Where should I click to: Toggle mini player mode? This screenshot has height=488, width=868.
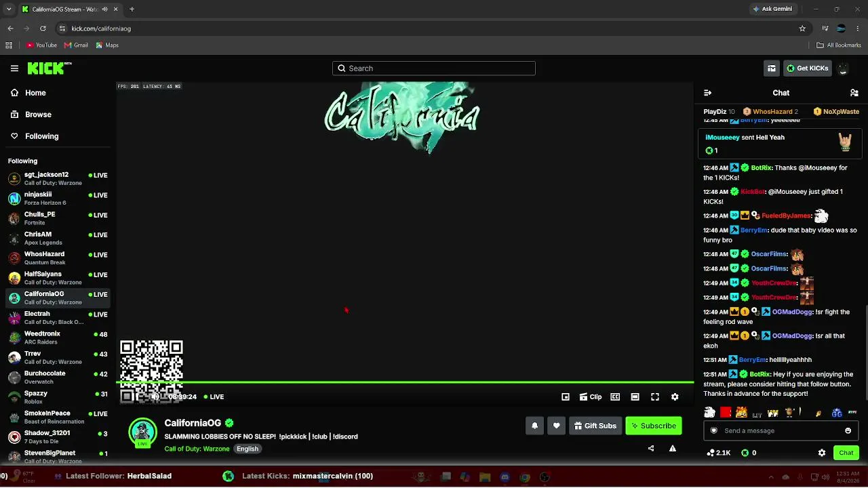click(x=566, y=397)
